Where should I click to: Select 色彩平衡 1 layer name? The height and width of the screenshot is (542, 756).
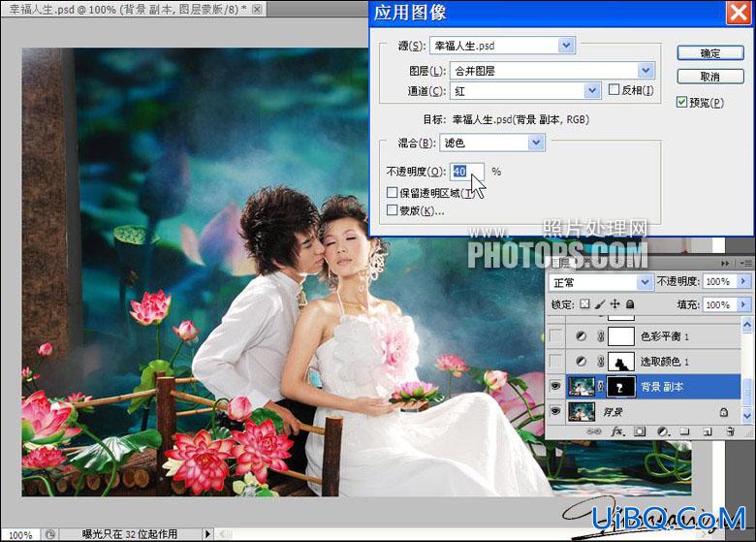click(664, 336)
